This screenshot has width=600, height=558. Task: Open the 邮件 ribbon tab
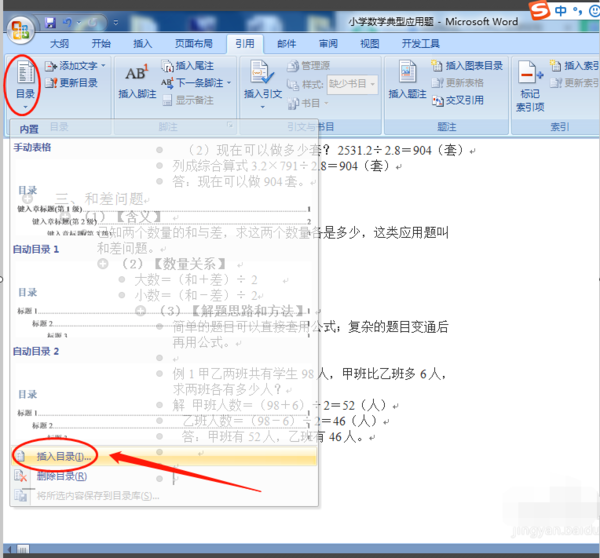(287, 44)
